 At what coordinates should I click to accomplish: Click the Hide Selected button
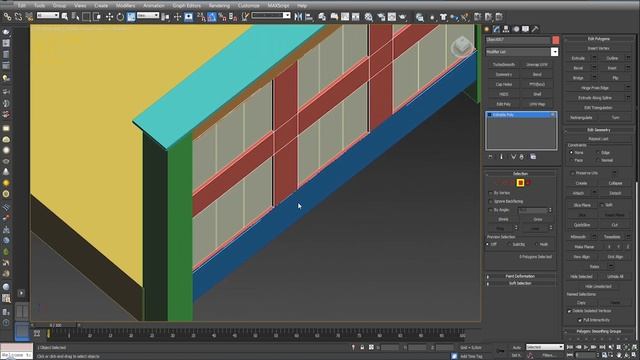pyautogui.click(x=581, y=277)
